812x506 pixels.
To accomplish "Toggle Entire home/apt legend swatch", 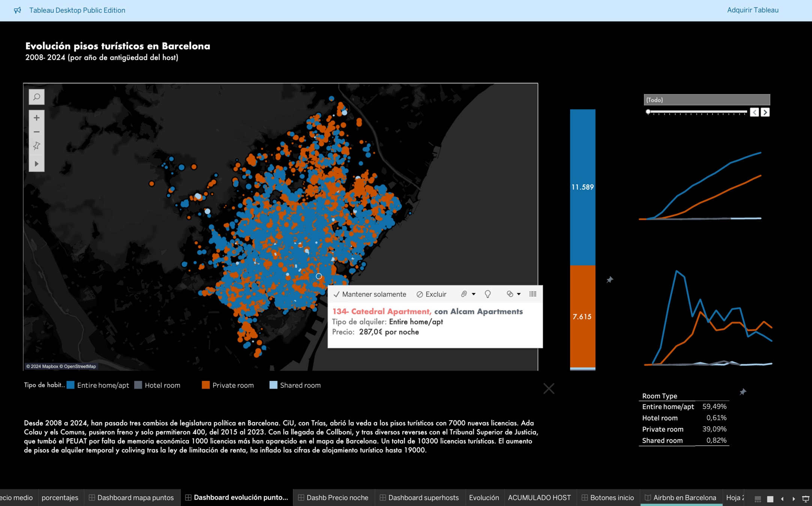I will pyautogui.click(x=71, y=385).
